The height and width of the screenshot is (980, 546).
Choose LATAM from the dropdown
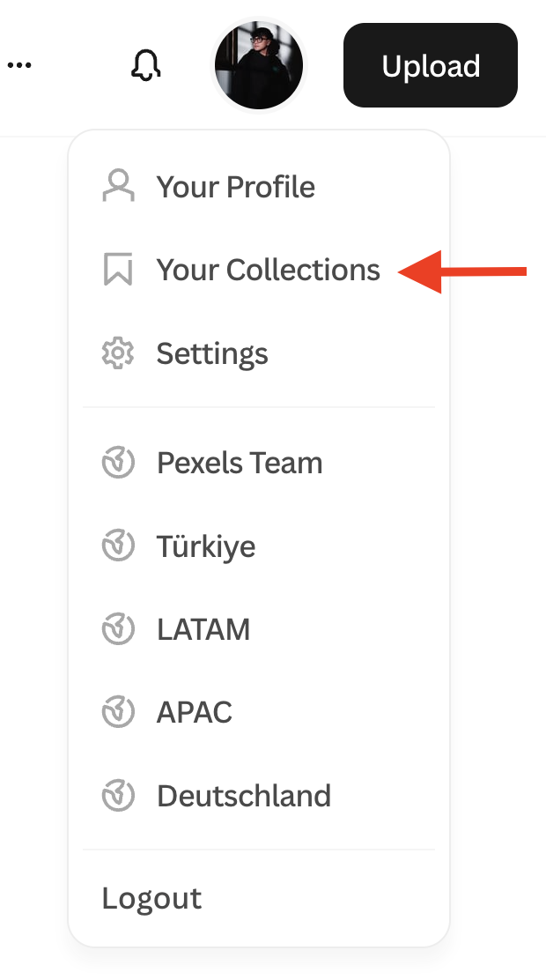point(203,629)
